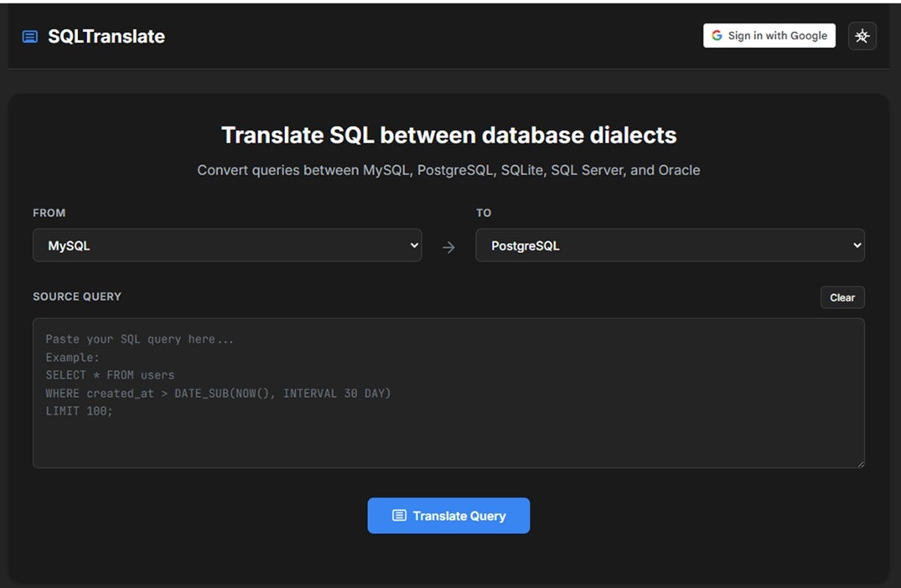Click the arrow icon between dialect selectors
901x588 pixels.
[449, 245]
